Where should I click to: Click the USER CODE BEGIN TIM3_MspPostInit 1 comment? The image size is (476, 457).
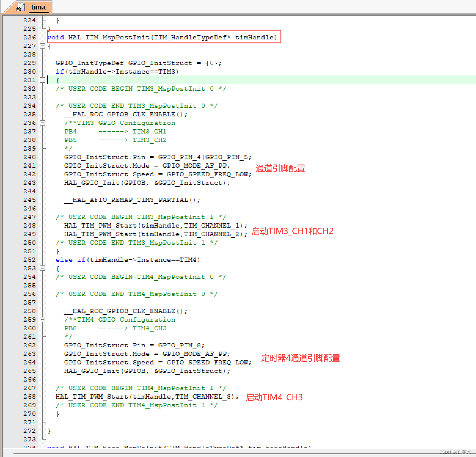pyautogui.click(x=141, y=217)
